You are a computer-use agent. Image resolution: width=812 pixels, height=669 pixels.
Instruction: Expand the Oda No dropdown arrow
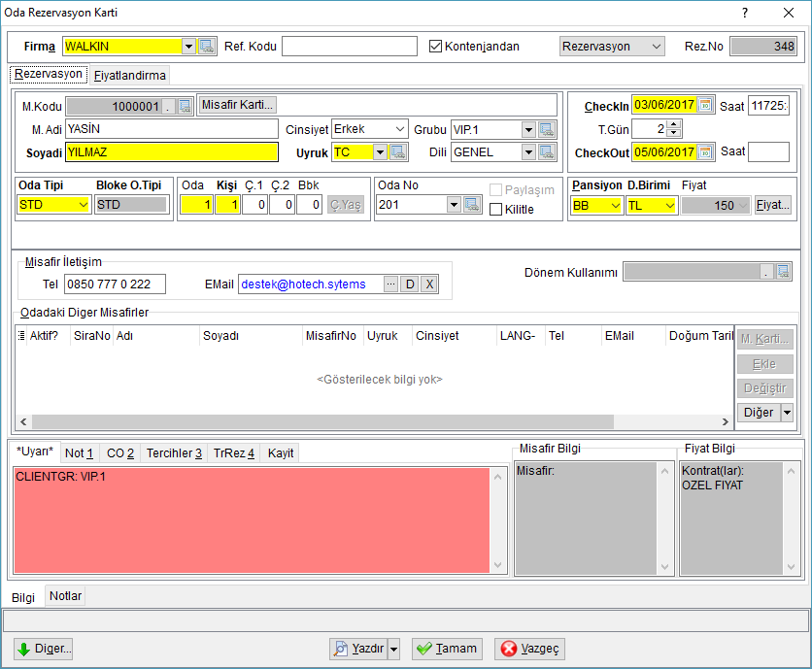(454, 205)
